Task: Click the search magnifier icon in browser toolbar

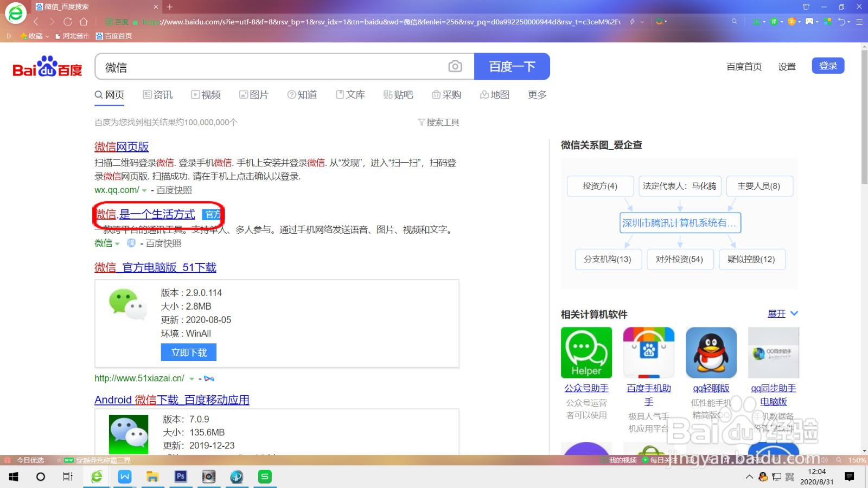Action: pyautogui.click(x=735, y=22)
